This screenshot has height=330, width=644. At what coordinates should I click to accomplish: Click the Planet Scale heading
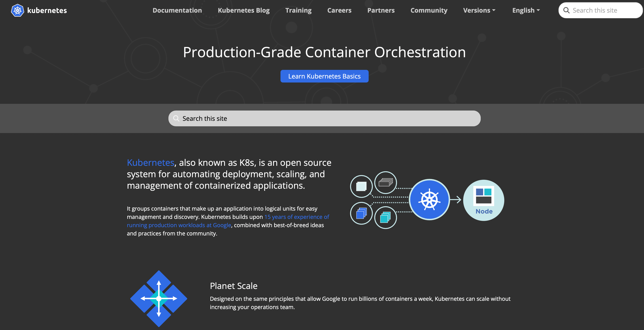click(x=233, y=286)
